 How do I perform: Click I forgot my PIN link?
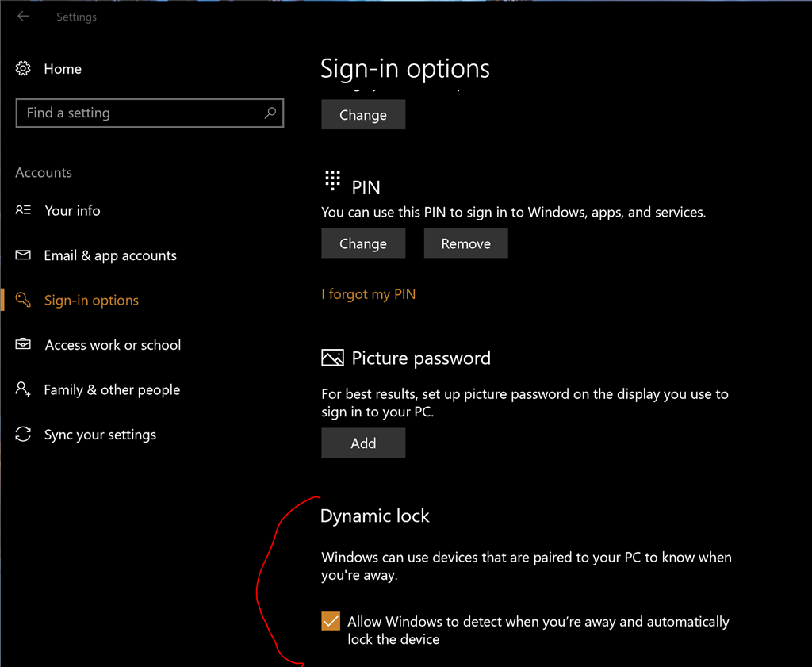368,294
